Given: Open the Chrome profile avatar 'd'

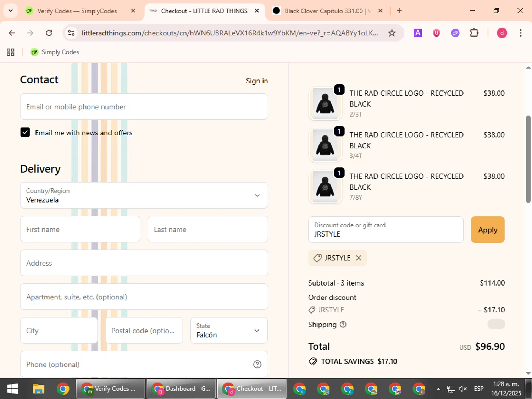Looking at the screenshot, I should pos(502,33).
